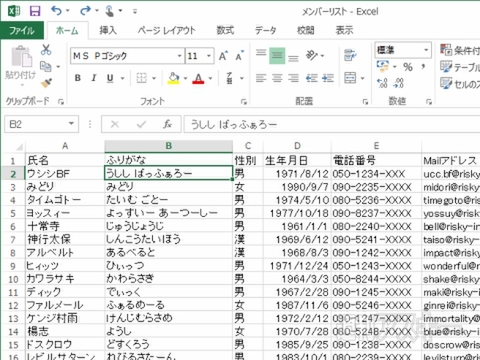Viewport: 480px width, 360px height.
Task: Click the Redo arrow icon
Action: (85, 11)
